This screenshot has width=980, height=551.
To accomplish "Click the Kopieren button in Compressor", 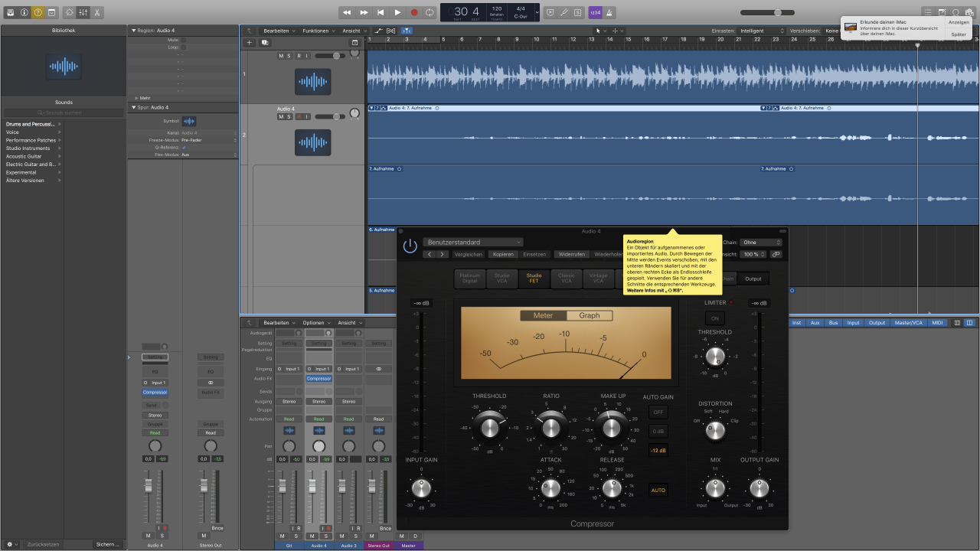I will [x=503, y=254].
